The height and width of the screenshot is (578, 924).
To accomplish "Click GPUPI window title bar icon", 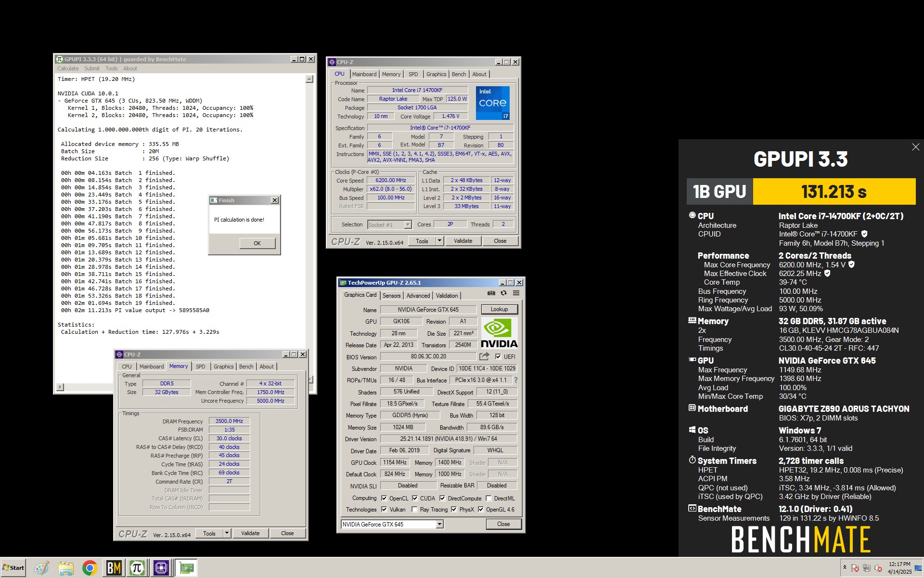I will pos(60,59).
